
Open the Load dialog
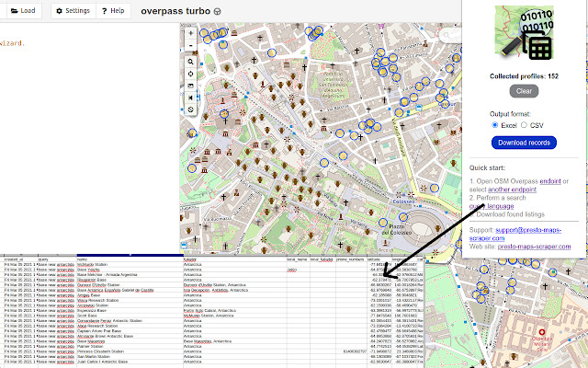coord(23,10)
